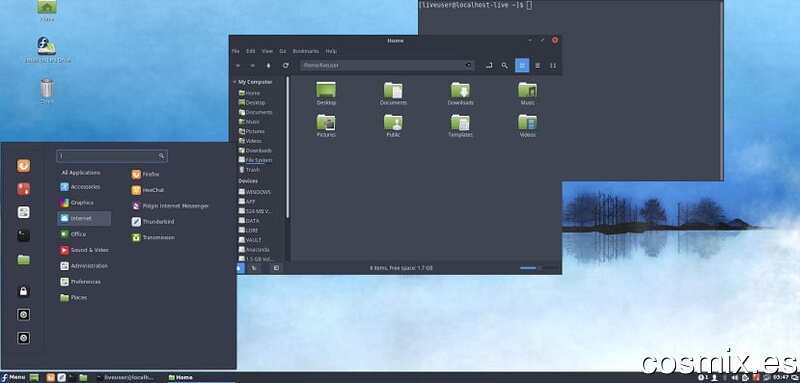Click the terminal favorite in menu sidebar
This screenshot has height=383, width=800.
point(23,236)
